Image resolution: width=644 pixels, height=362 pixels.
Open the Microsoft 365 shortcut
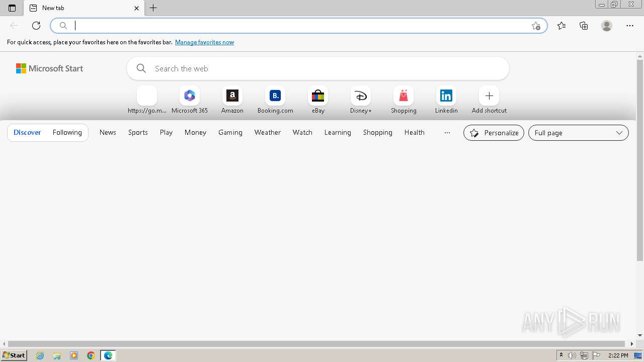coord(190,100)
